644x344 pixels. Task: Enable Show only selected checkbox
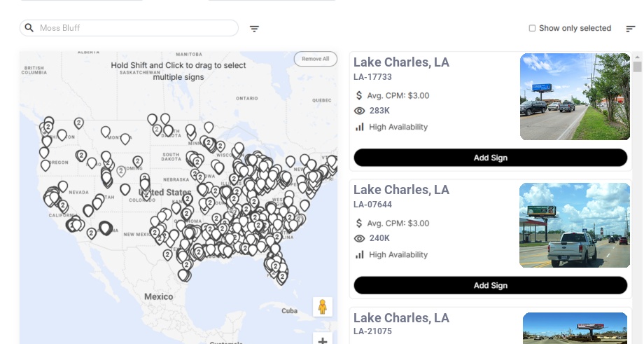coord(532,29)
